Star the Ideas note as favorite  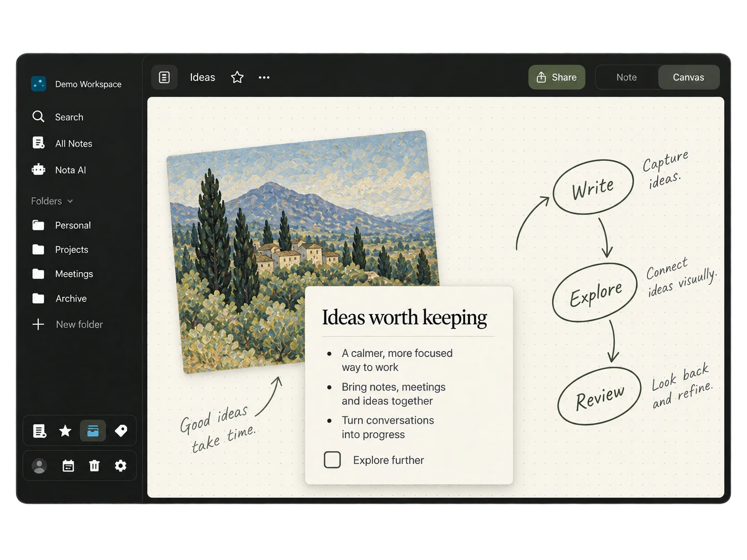click(x=237, y=77)
